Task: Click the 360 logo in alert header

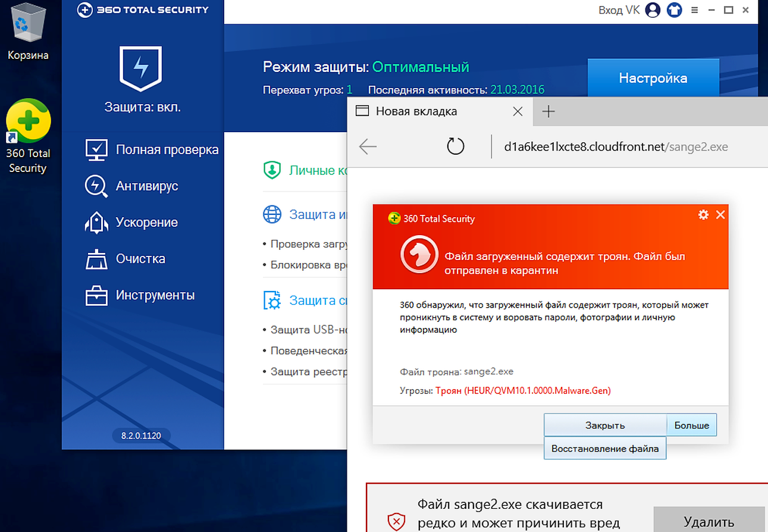Action: [x=394, y=218]
